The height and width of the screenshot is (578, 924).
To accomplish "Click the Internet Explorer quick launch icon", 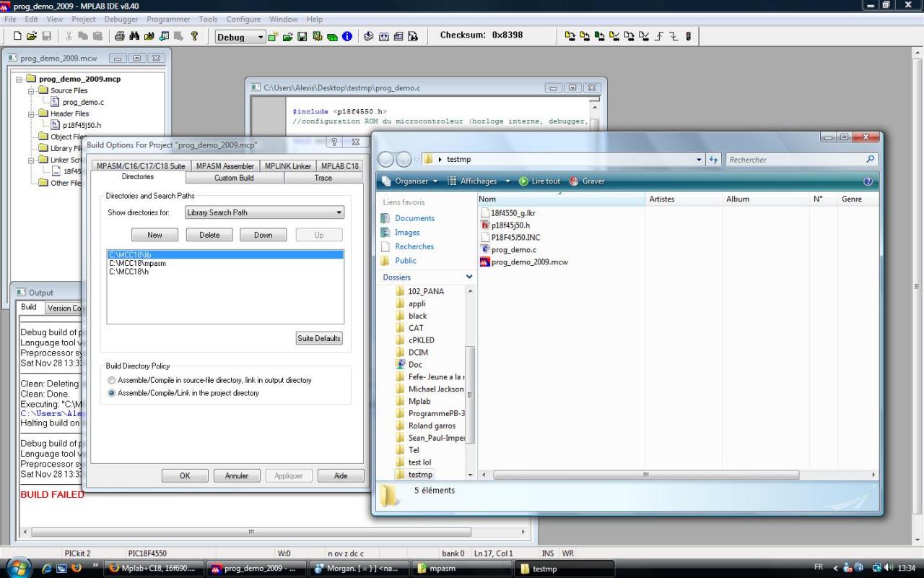I will tap(46, 568).
